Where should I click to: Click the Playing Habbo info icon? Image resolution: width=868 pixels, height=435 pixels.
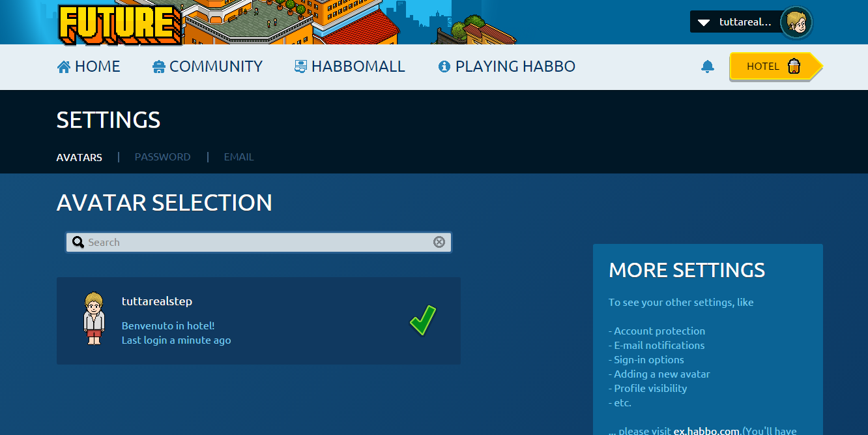444,65
